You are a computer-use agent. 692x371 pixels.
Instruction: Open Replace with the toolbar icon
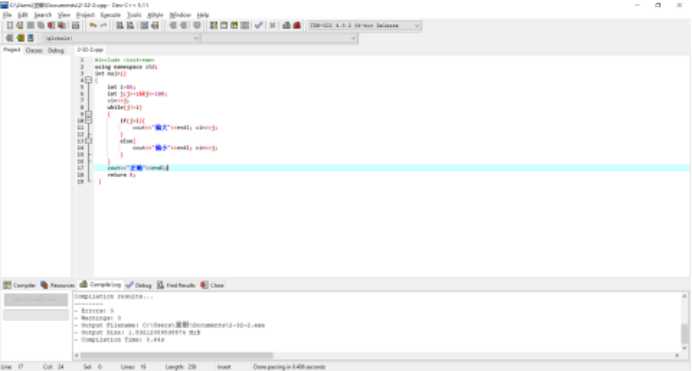(130, 26)
